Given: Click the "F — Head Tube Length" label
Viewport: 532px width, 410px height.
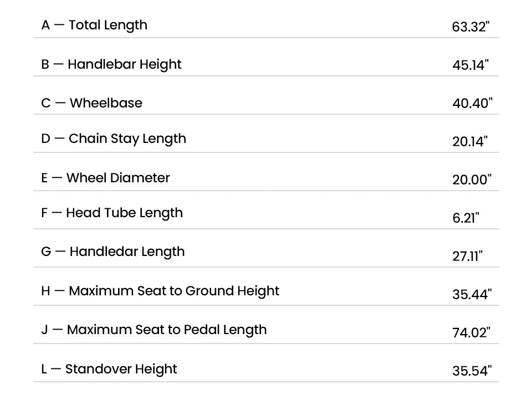Looking at the screenshot, I should (112, 213).
